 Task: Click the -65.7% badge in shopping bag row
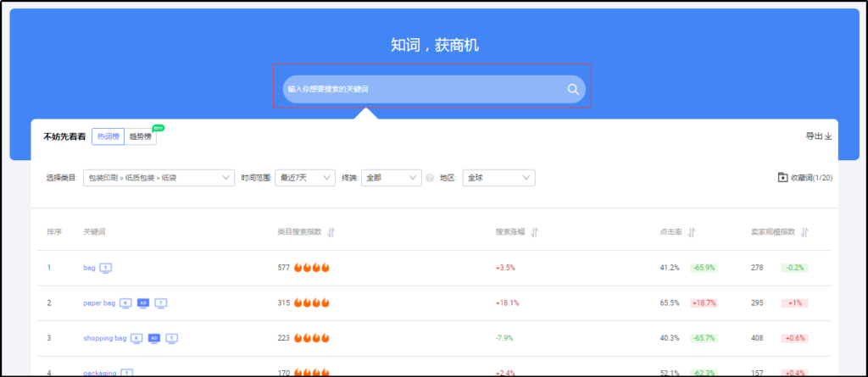pyautogui.click(x=704, y=338)
